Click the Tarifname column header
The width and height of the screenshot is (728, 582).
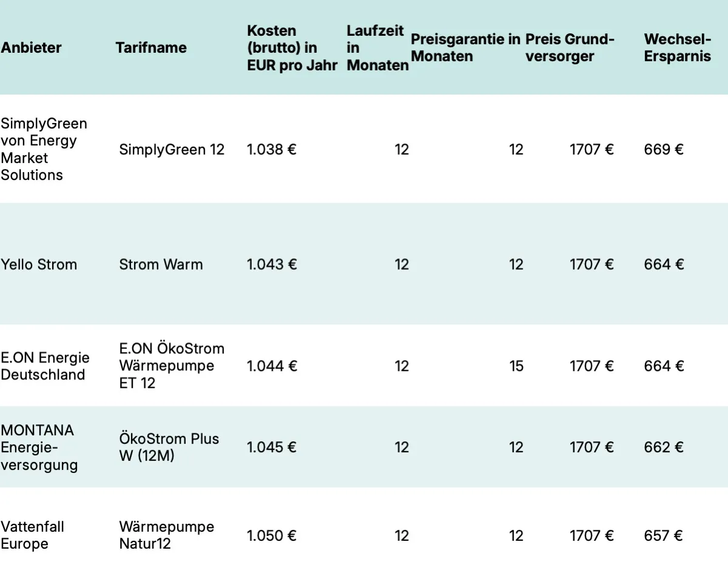point(151,48)
